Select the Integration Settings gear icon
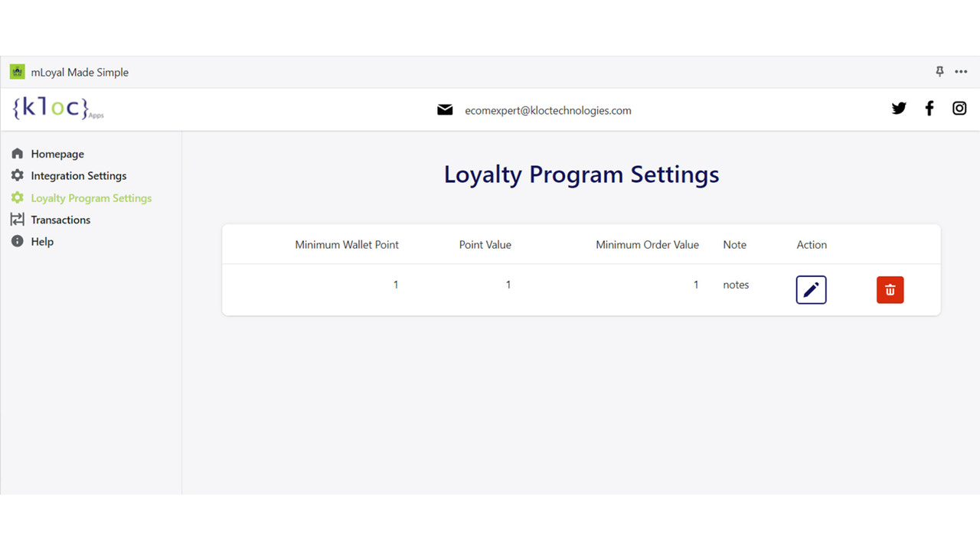This screenshot has width=980, height=551. [17, 175]
